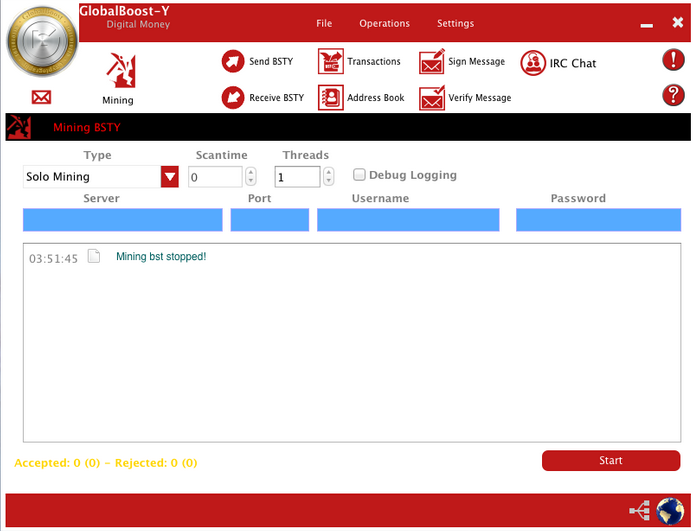Decrease the Scantime value

click(x=251, y=181)
